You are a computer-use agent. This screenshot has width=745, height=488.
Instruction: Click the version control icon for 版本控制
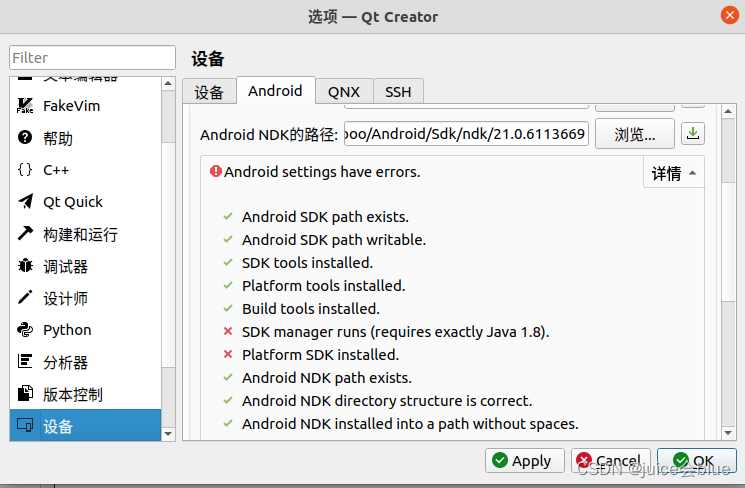tap(25, 393)
